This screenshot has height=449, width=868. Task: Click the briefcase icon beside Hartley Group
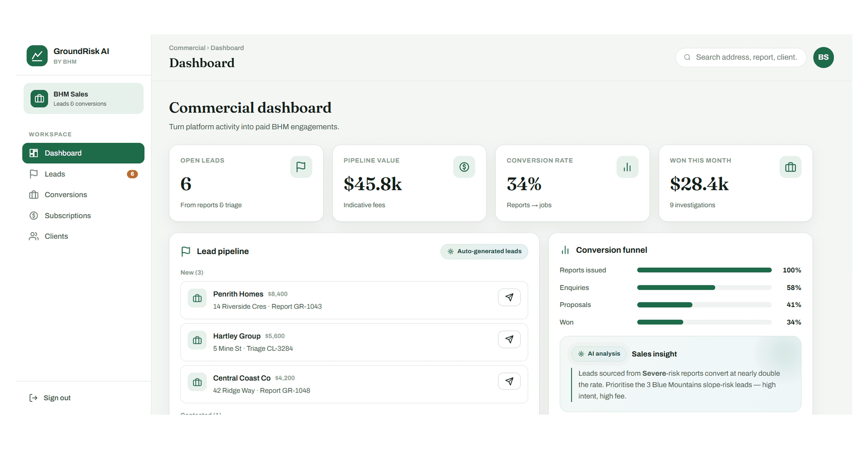pyautogui.click(x=197, y=340)
